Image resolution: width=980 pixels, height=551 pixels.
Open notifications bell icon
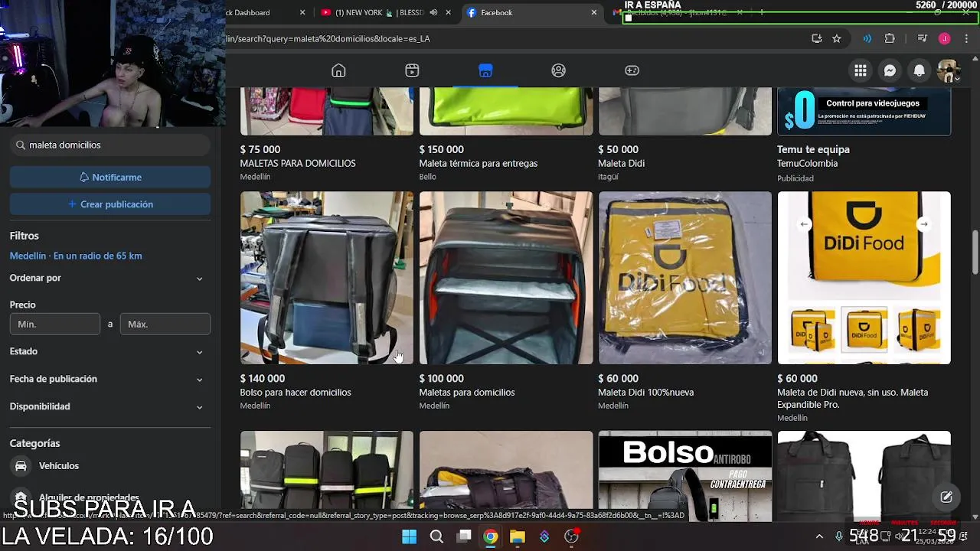point(919,70)
